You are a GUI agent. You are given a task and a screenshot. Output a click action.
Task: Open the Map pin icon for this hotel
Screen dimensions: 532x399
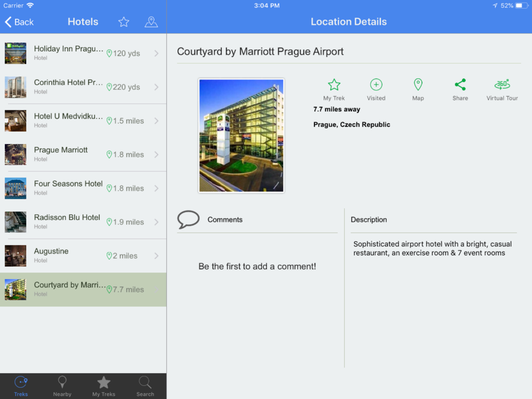point(418,85)
